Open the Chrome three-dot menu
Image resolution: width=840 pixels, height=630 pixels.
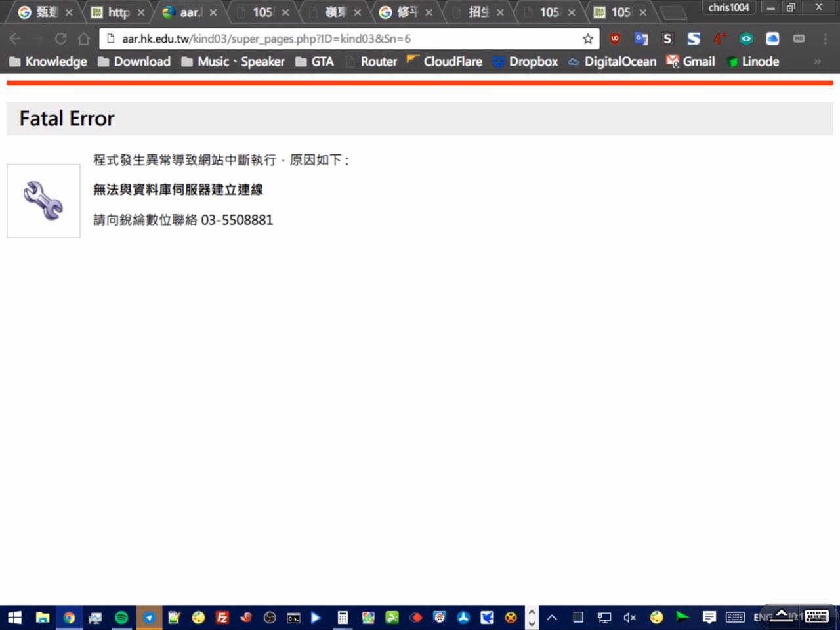825,39
